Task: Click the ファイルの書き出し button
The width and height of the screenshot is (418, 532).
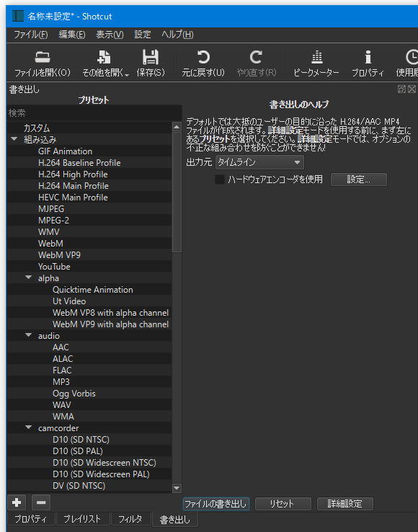Action: coord(215,504)
